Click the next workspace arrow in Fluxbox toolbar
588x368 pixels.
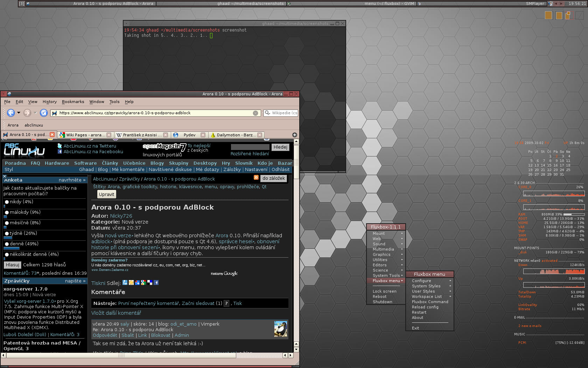(561, 4)
